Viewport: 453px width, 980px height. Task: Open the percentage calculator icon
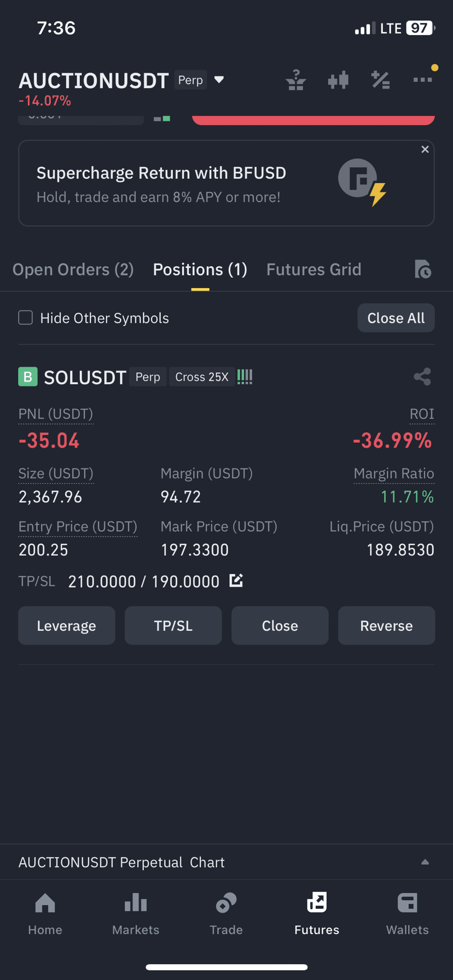tap(380, 80)
